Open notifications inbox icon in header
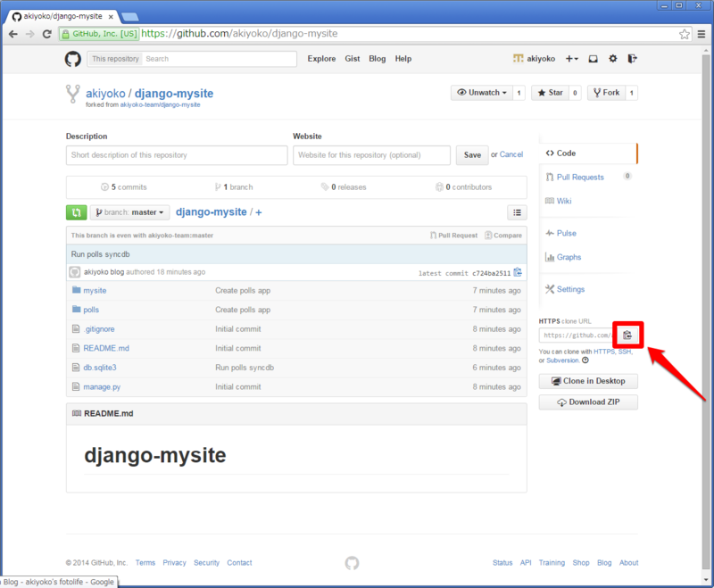Viewport: 714px width, 588px height. pos(593,59)
